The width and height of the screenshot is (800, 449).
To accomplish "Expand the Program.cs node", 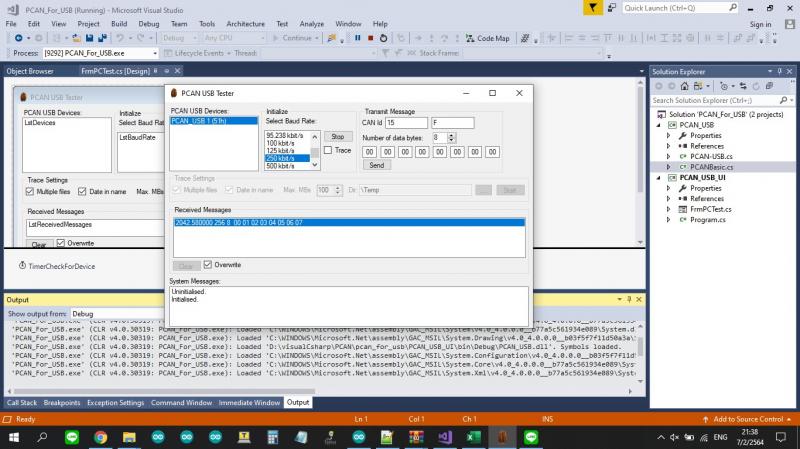I will (x=668, y=220).
